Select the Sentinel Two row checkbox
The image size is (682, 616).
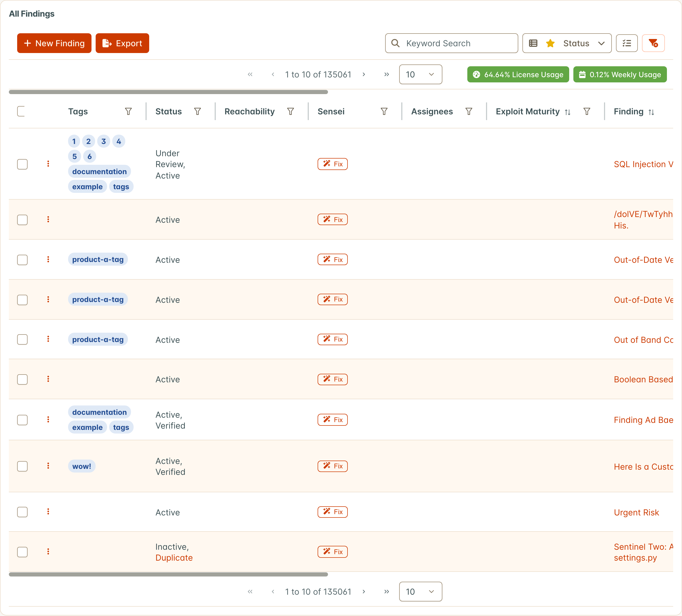(x=22, y=552)
